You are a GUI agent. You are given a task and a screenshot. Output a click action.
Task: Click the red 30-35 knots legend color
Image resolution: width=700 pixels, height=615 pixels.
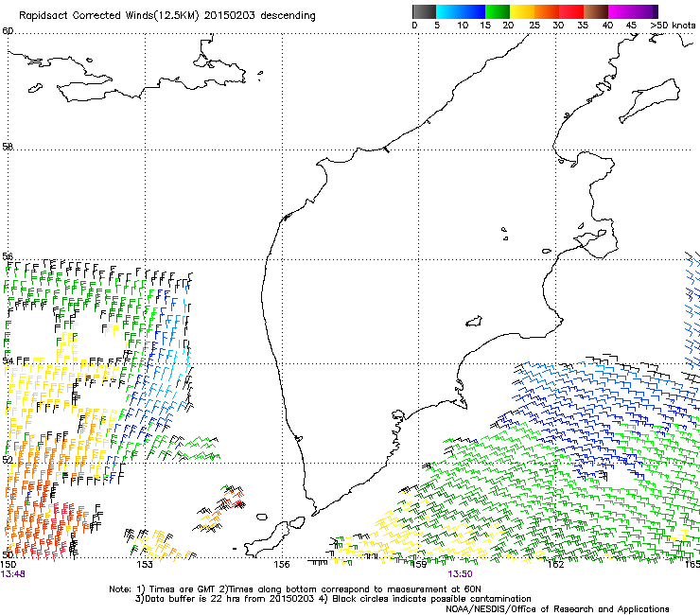[571, 11]
